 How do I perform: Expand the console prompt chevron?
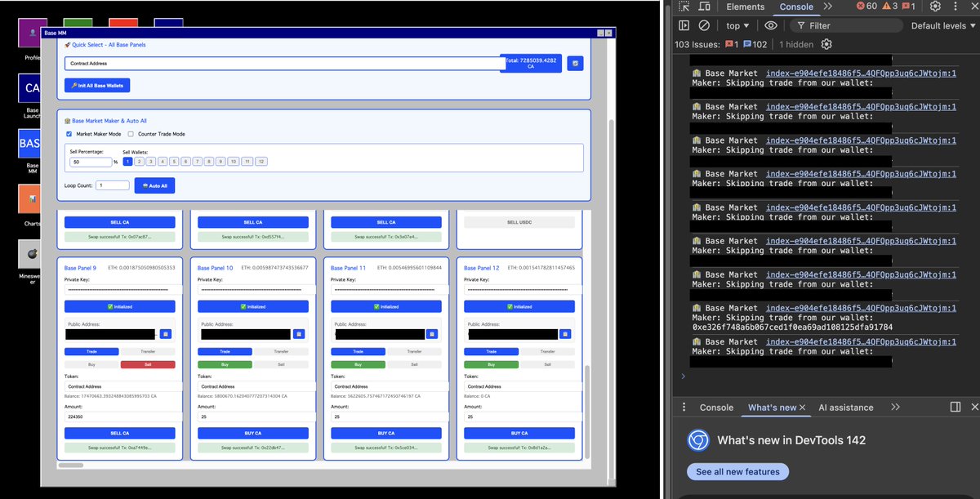[684, 376]
